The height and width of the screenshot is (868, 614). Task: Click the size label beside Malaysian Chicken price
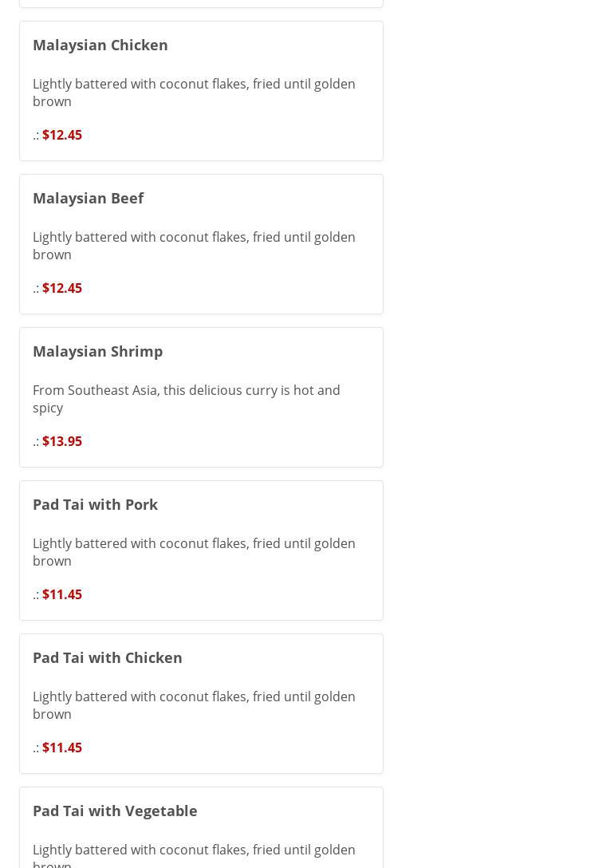click(x=36, y=135)
